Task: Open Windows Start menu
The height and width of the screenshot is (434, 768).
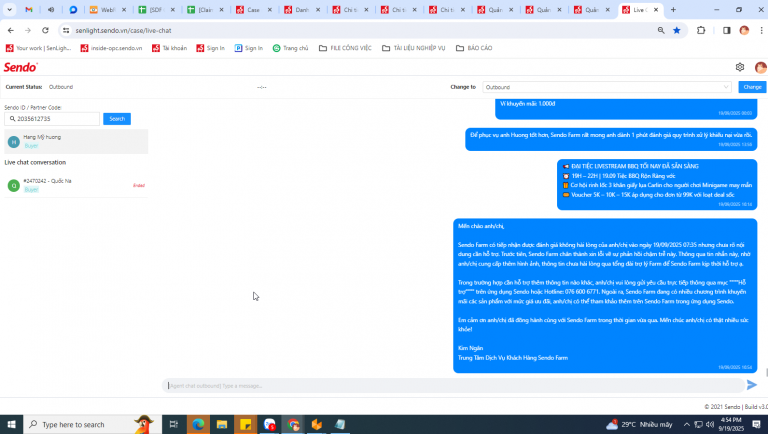Action: click(x=11, y=424)
